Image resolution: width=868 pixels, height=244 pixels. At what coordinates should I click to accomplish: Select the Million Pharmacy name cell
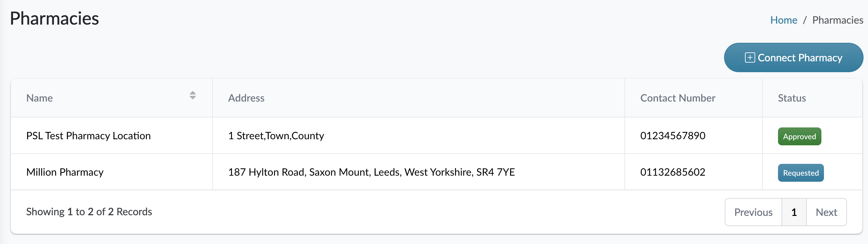65,172
